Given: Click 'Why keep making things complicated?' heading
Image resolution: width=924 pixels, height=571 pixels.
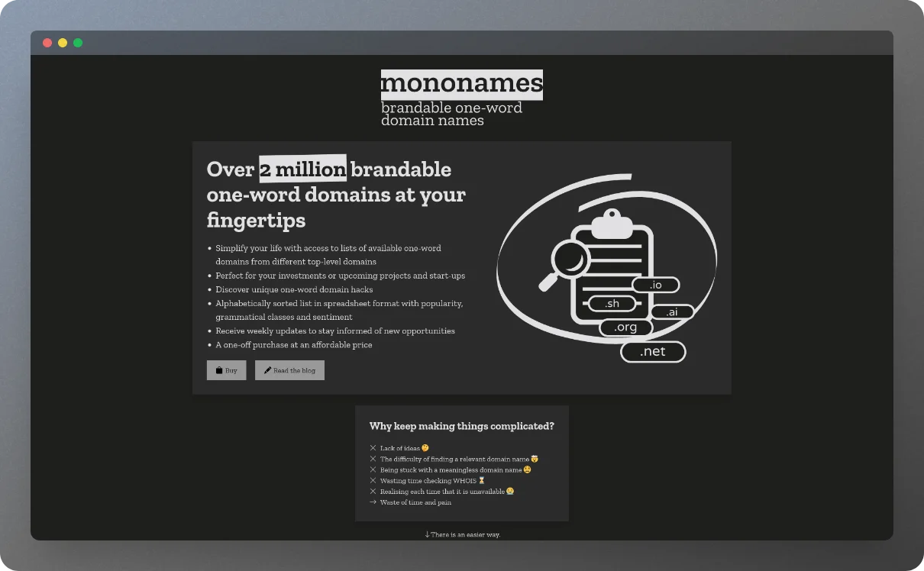Looking at the screenshot, I should tap(462, 426).
